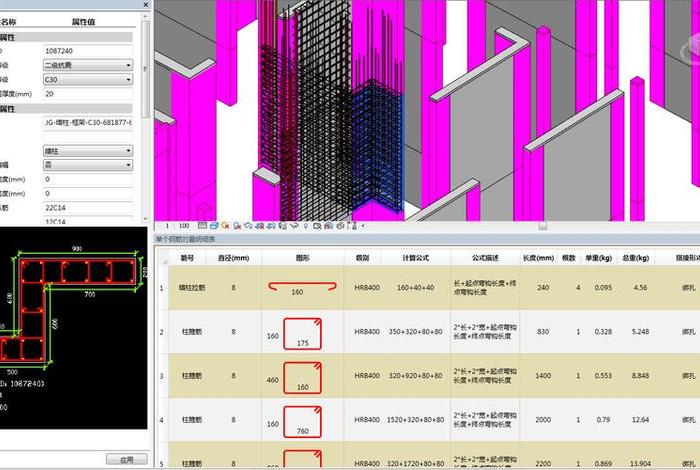
Task: Click formula cell 1520+320+80+80
Action: (416, 420)
